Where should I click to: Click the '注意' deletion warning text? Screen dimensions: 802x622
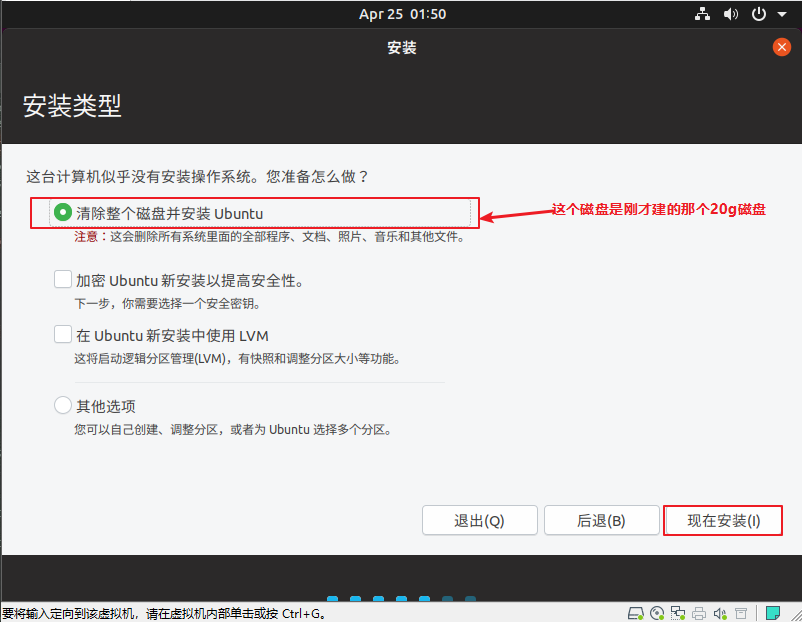(x=270, y=237)
